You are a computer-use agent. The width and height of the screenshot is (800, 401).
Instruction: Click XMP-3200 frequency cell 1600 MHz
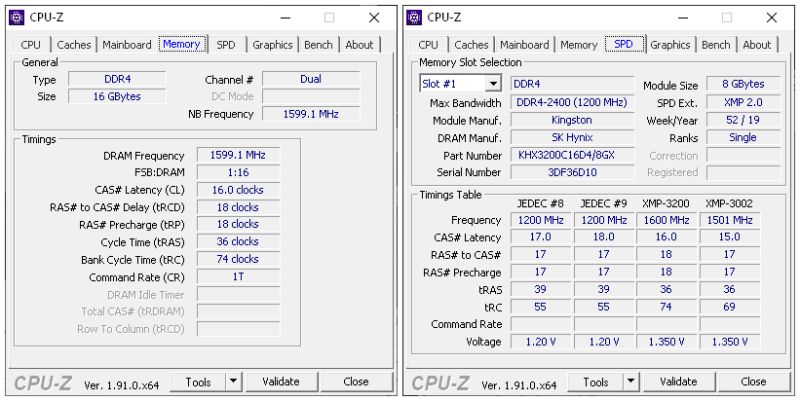[x=666, y=220]
